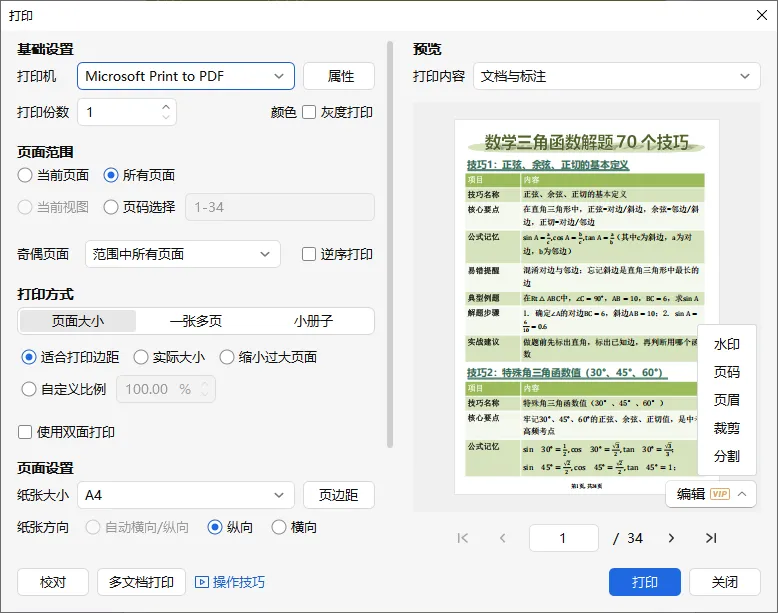Enable 逆序打印 checkbox
Viewport: 778px width, 613px height.
point(309,254)
